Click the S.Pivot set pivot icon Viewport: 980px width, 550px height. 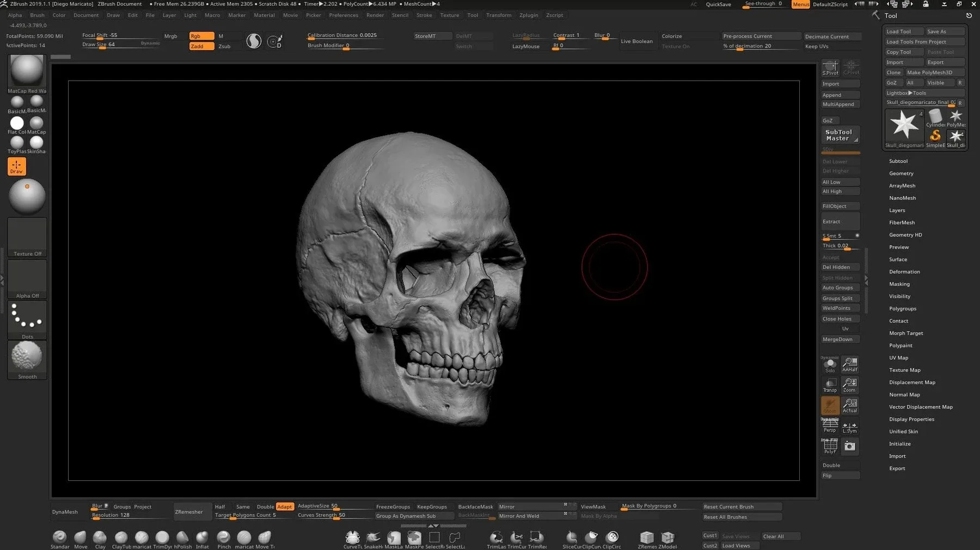click(830, 68)
